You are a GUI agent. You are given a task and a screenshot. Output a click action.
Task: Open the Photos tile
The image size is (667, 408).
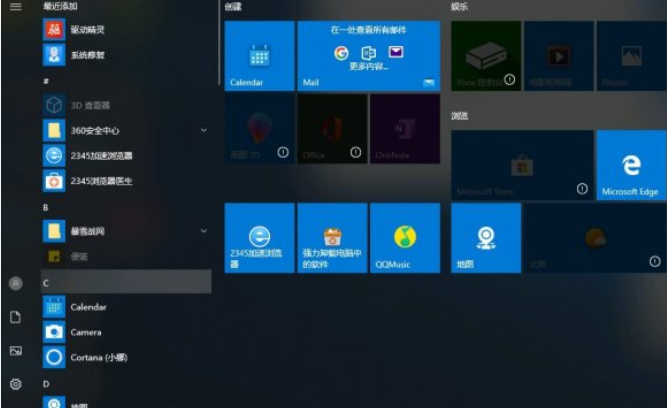632,56
